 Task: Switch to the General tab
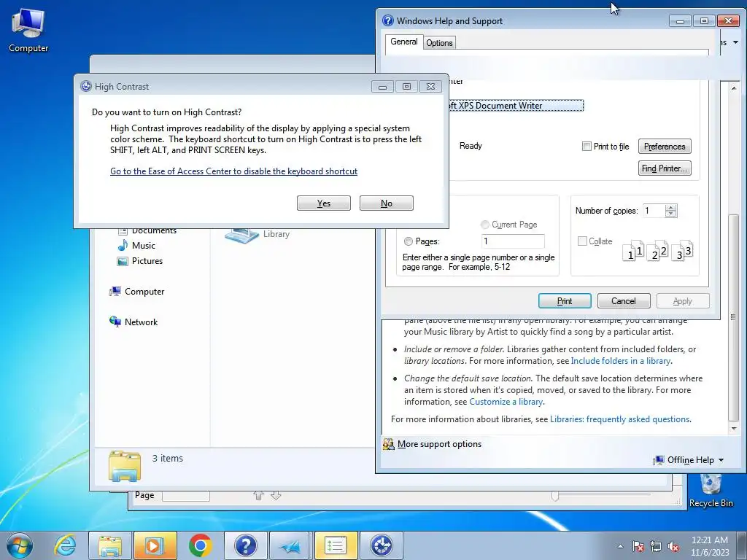(x=404, y=42)
